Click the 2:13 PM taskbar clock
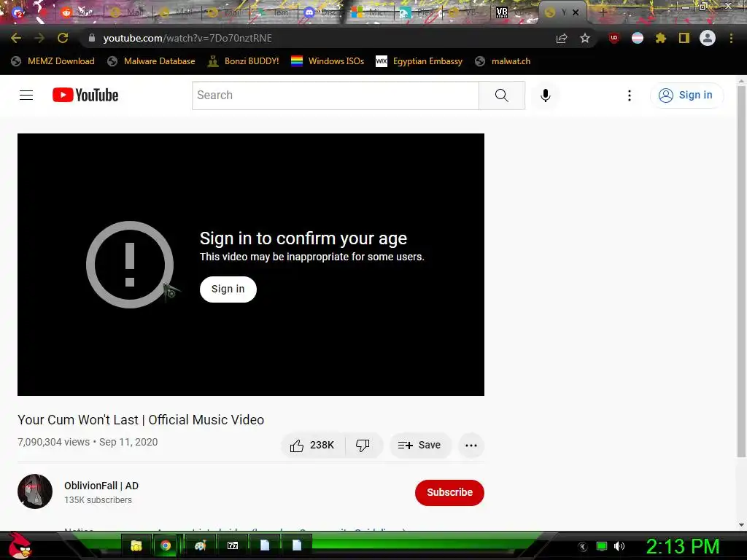747x560 pixels. click(x=683, y=546)
